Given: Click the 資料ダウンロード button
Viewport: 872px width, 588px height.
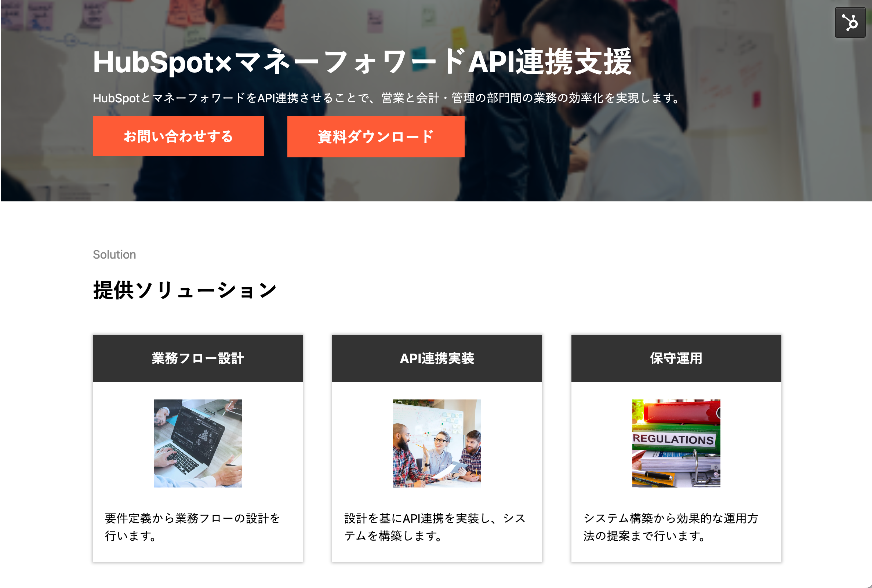Looking at the screenshot, I should click(x=375, y=136).
